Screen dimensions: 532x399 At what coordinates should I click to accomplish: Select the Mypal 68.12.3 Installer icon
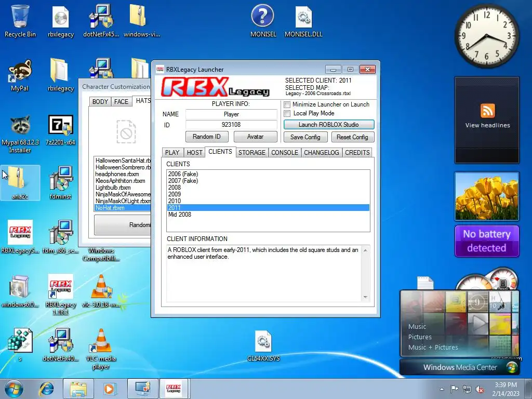point(20,133)
